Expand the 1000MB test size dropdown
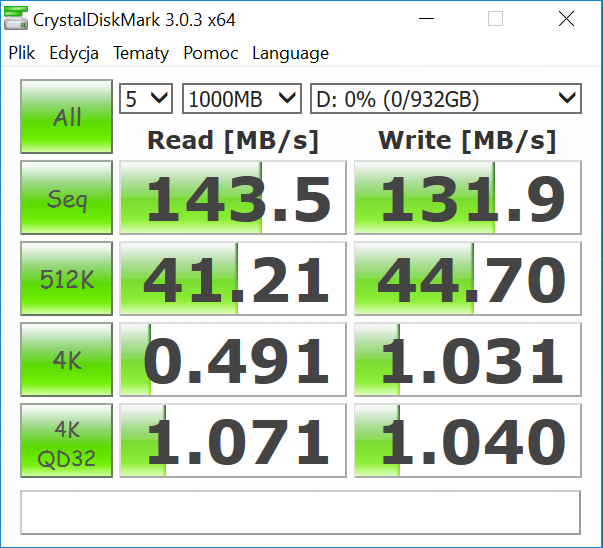603x548 pixels. [x=242, y=98]
